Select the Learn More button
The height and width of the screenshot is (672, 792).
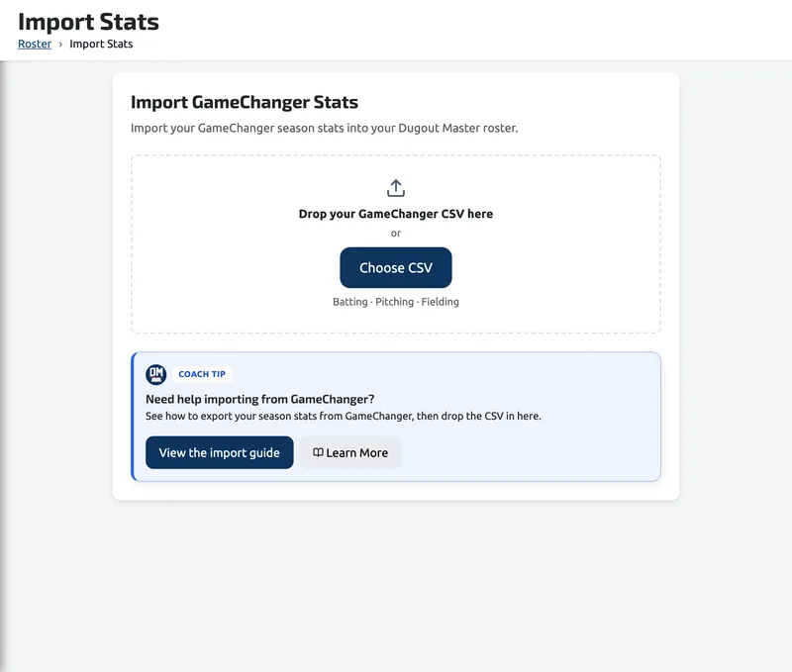[350, 452]
